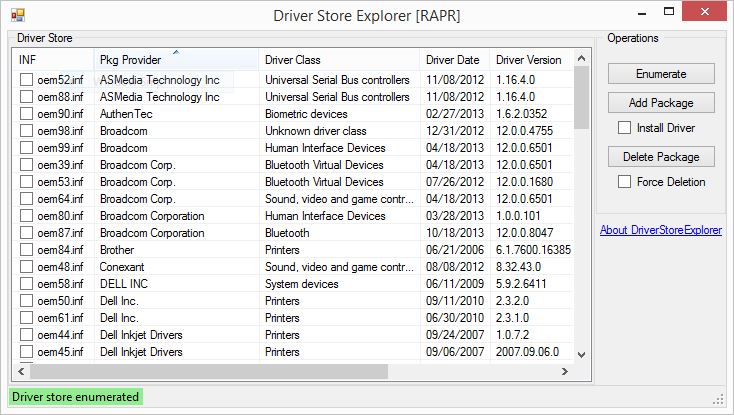The height and width of the screenshot is (415, 734).
Task: Tick the oem58.inf DELL INC checkbox
Action: [26, 284]
